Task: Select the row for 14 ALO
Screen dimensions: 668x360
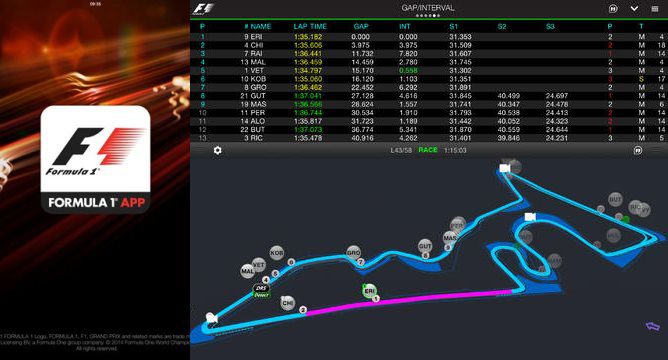Action: pos(429,121)
